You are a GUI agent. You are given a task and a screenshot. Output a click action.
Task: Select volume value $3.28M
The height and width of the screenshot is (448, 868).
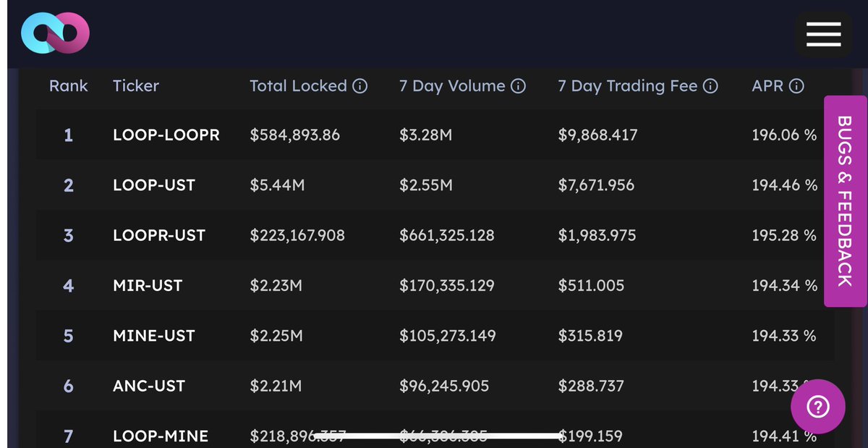[426, 135]
